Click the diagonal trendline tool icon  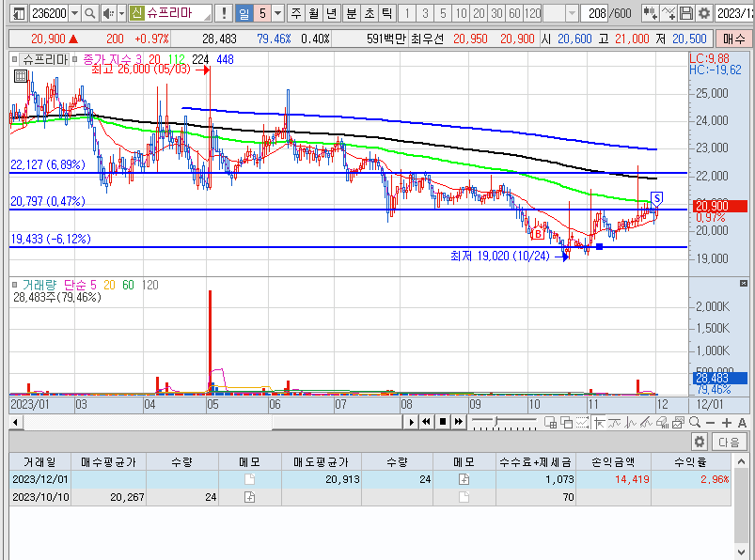tap(646, 423)
